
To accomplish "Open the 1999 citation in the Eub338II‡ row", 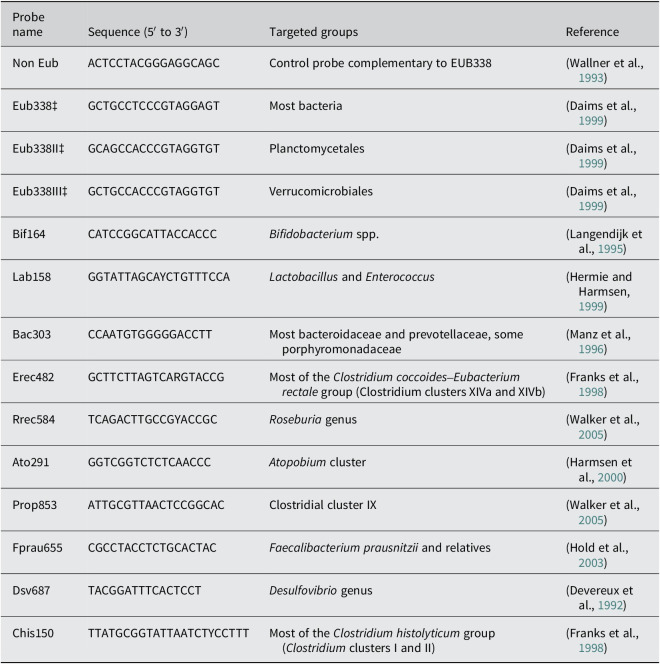I will click(x=591, y=163).
